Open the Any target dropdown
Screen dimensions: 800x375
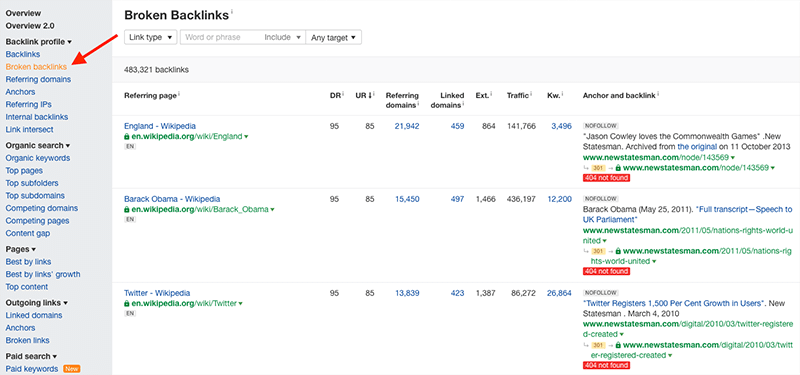point(333,37)
